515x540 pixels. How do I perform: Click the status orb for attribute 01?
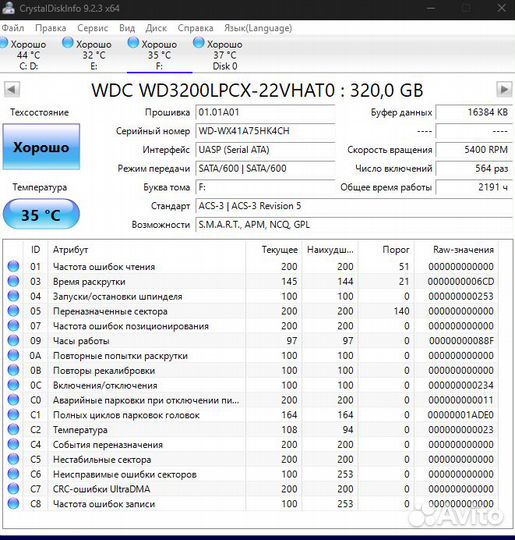[x=13, y=266]
